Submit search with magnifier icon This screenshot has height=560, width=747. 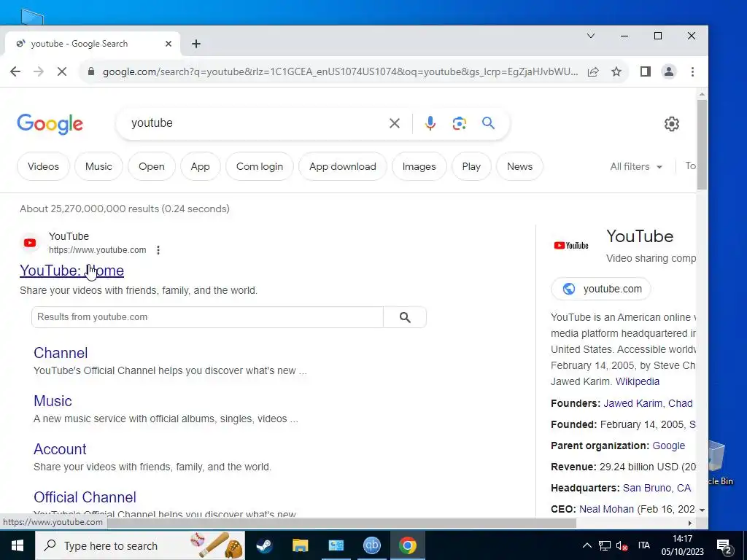click(488, 122)
